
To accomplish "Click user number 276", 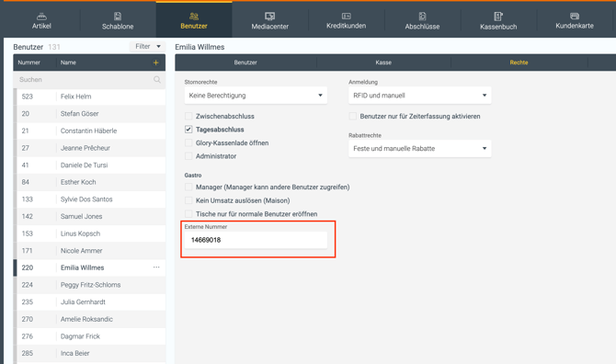I will [x=27, y=336].
